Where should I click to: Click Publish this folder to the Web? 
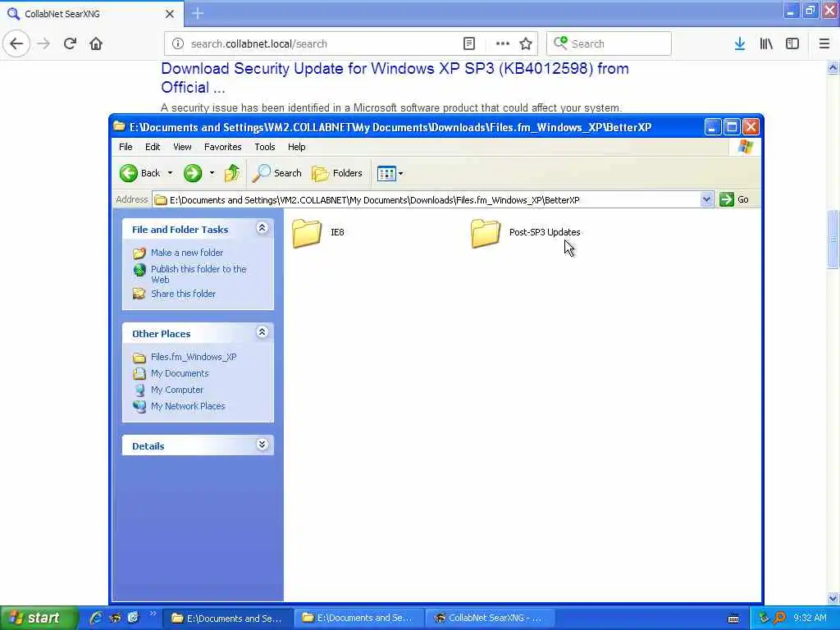(199, 274)
